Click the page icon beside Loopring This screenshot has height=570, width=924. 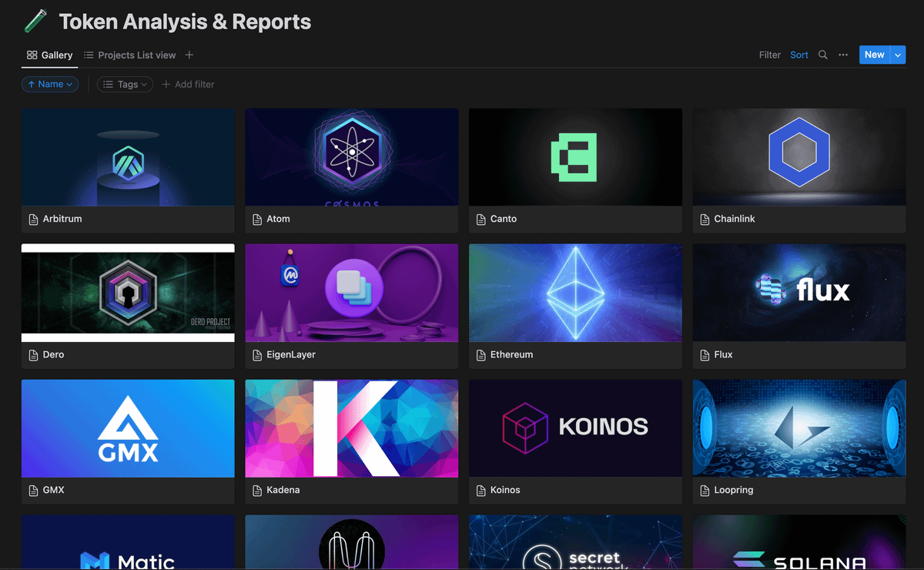pyautogui.click(x=705, y=491)
